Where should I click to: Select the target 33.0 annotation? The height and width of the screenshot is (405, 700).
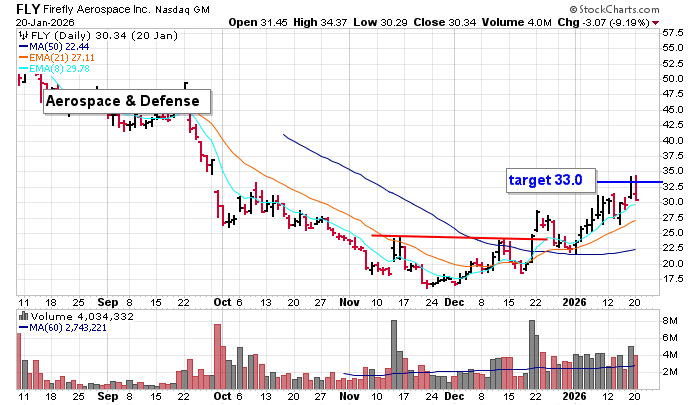point(546,181)
